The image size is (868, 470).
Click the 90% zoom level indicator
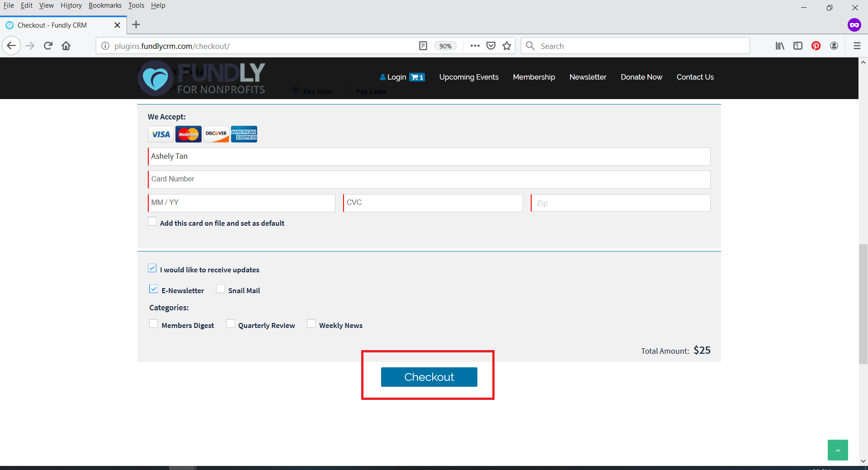(x=445, y=46)
